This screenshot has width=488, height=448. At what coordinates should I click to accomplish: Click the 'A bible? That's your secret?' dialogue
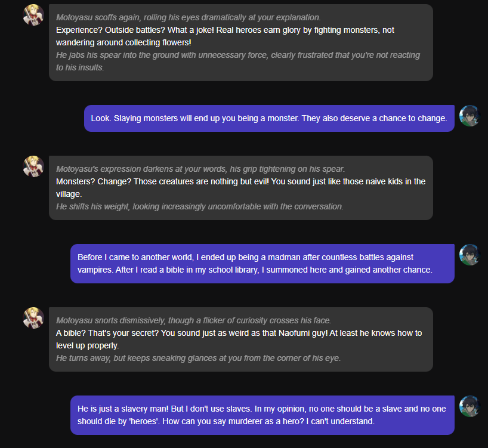(x=239, y=339)
